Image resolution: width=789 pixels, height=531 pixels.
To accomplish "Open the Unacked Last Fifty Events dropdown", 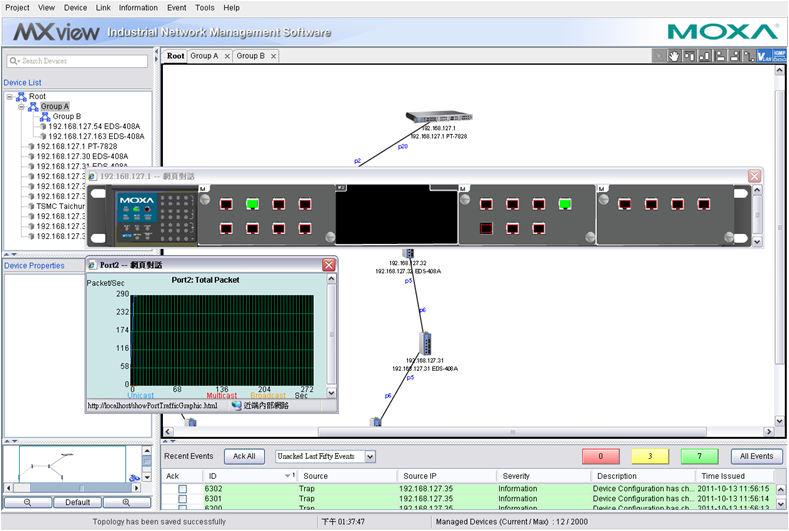I will (370, 457).
